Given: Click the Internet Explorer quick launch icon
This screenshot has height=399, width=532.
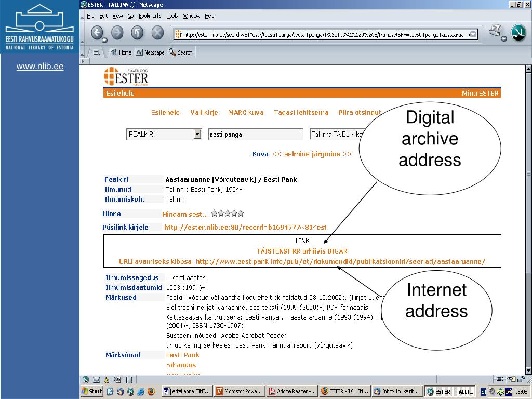Looking at the screenshot, I should pos(141,391).
